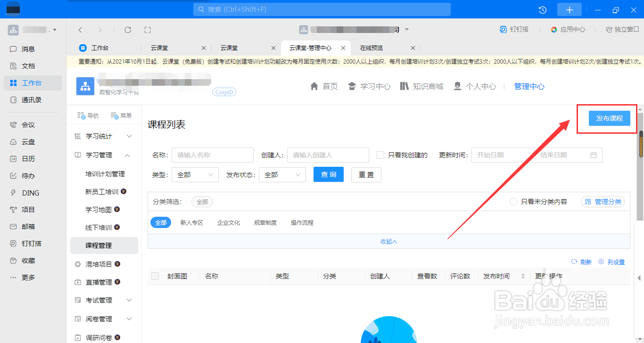The height and width of the screenshot is (343, 644).
Task: Select the 规章制度 category
Action: point(265,222)
